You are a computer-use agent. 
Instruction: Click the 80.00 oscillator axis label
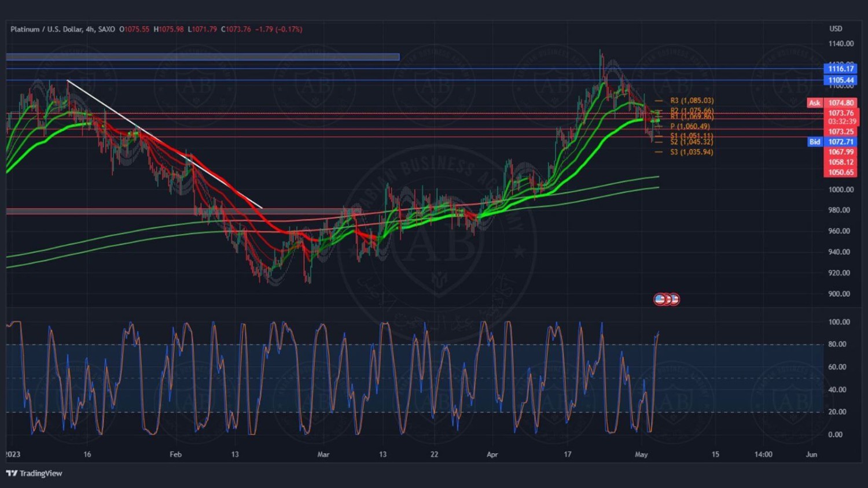pos(837,344)
